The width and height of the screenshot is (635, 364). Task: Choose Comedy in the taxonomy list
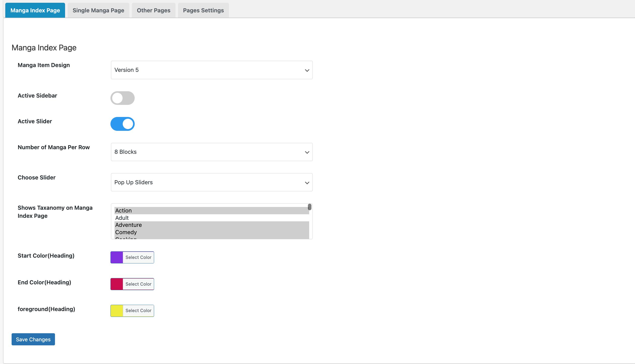point(126,232)
